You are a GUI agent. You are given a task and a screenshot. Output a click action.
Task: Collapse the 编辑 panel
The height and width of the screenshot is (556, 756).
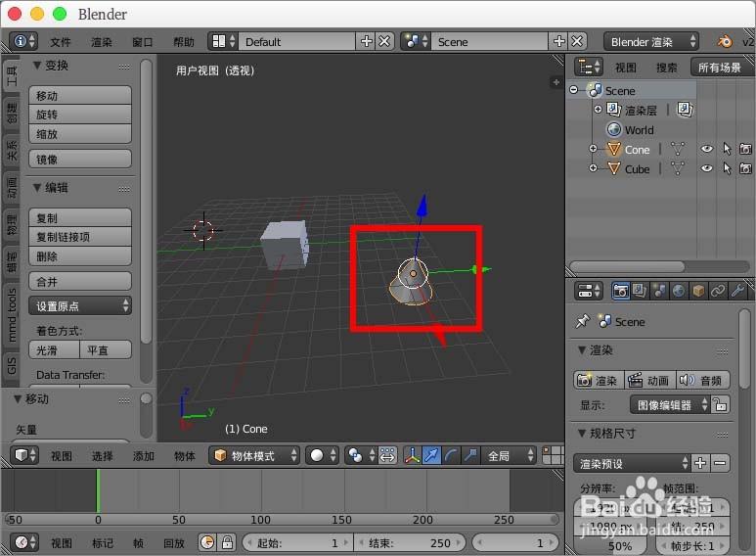pyautogui.click(x=36, y=188)
